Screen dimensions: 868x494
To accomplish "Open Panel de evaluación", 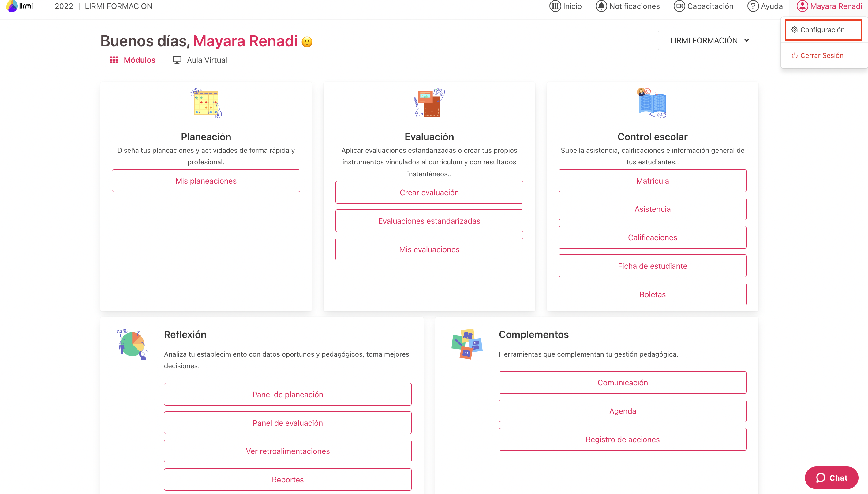I will (288, 423).
